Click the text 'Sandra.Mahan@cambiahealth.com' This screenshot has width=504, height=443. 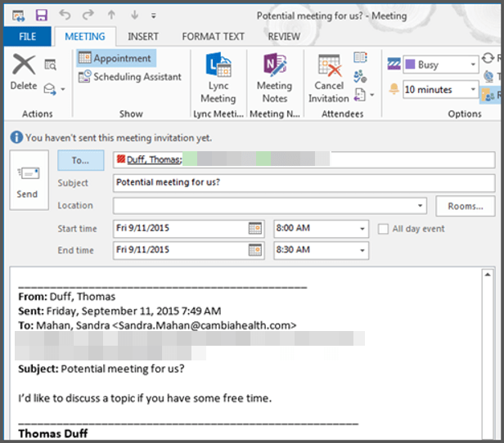(205, 325)
